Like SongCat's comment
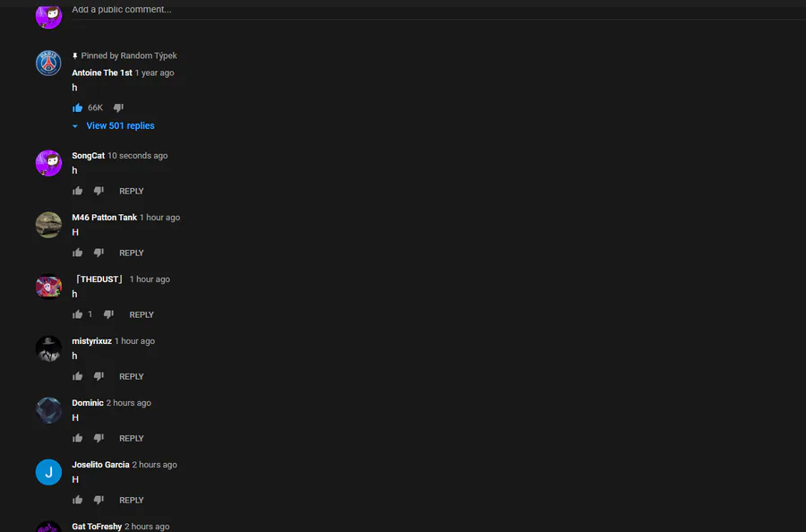The width and height of the screenshot is (806, 532). 78,191
